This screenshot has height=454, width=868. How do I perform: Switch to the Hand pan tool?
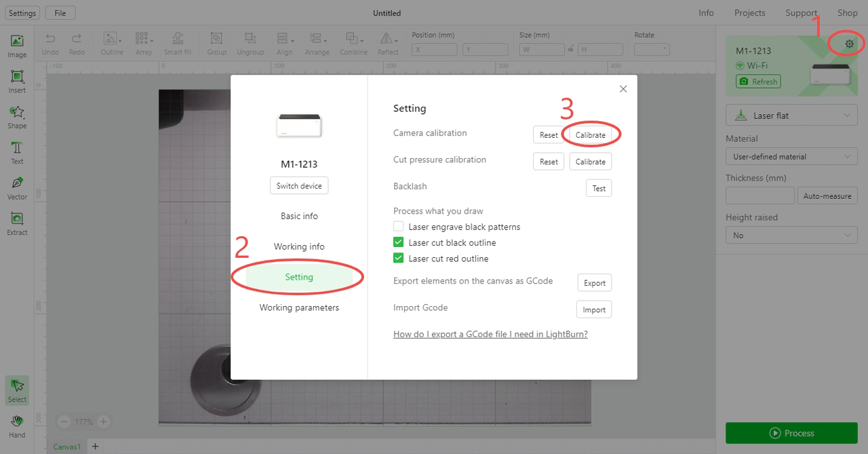pos(17,425)
